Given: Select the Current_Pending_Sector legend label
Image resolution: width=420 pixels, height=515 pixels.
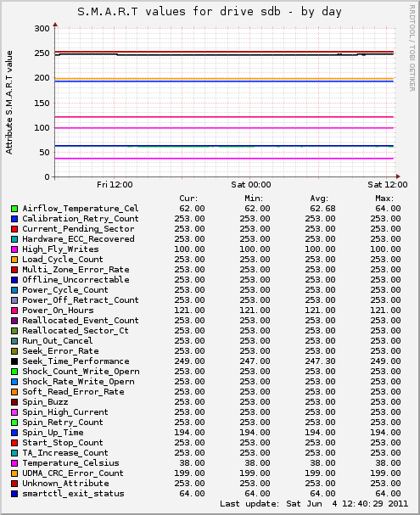Looking at the screenshot, I should 78,229.
